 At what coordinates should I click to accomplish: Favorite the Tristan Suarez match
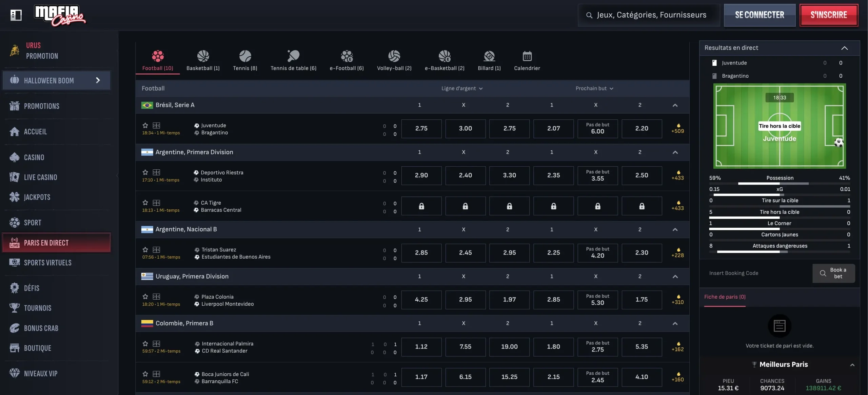point(145,249)
